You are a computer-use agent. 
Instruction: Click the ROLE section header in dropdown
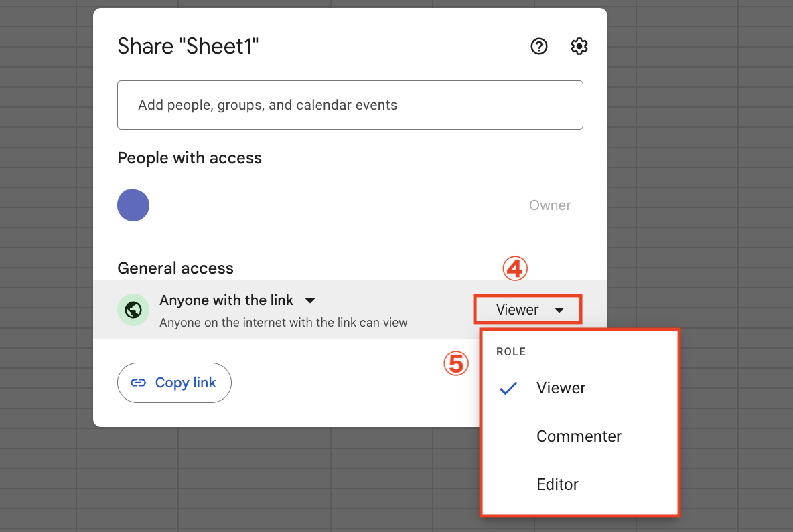click(511, 351)
